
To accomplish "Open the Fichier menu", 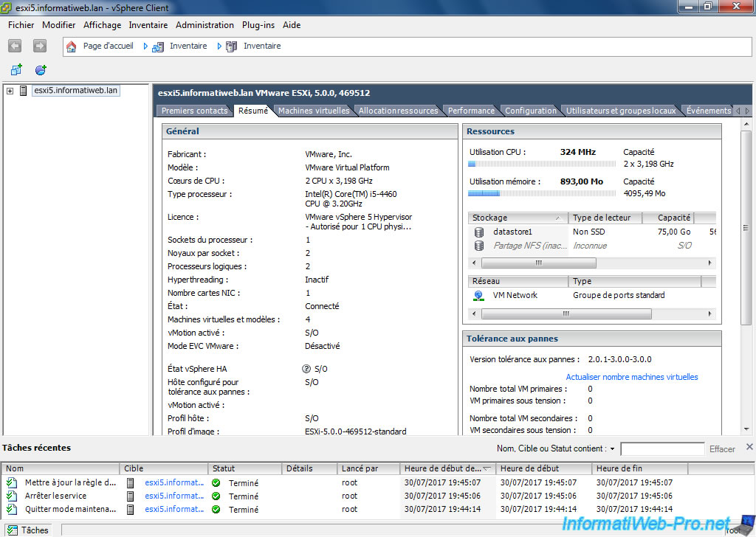I will point(21,25).
